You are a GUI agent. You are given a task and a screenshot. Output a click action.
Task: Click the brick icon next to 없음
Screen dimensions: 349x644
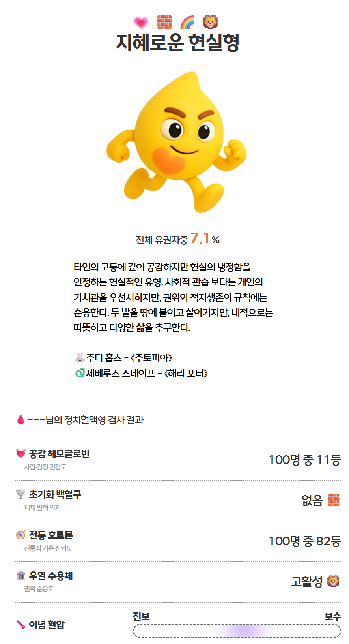coord(333,500)
